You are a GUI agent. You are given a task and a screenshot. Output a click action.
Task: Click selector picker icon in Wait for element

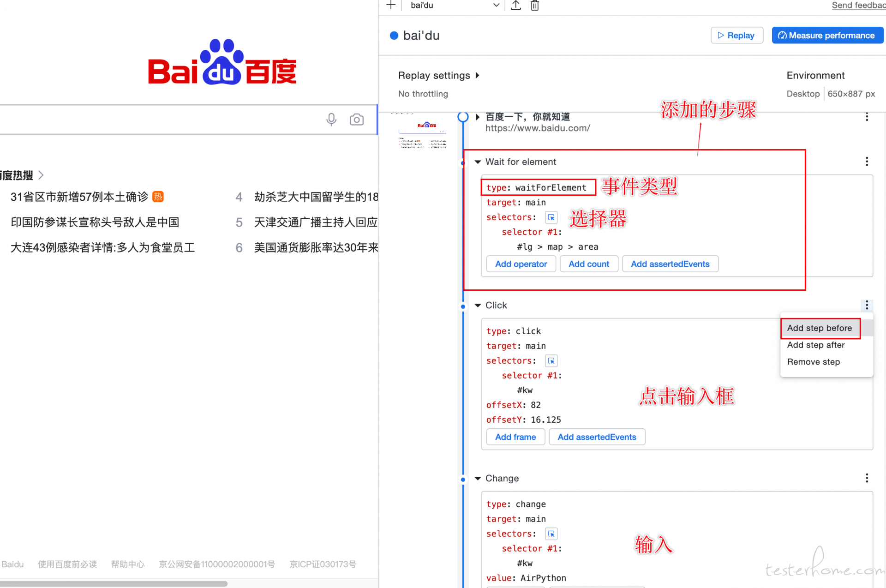(x=551, y=217)
